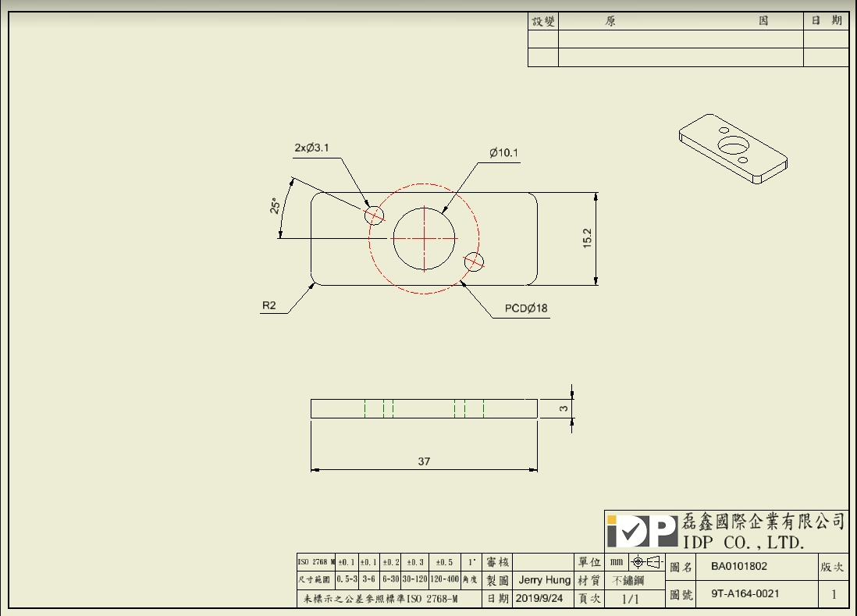The width and height of the screenshot is (857, 616).
Task: Select the isometric preview of the plate
Action: [732, 148]
